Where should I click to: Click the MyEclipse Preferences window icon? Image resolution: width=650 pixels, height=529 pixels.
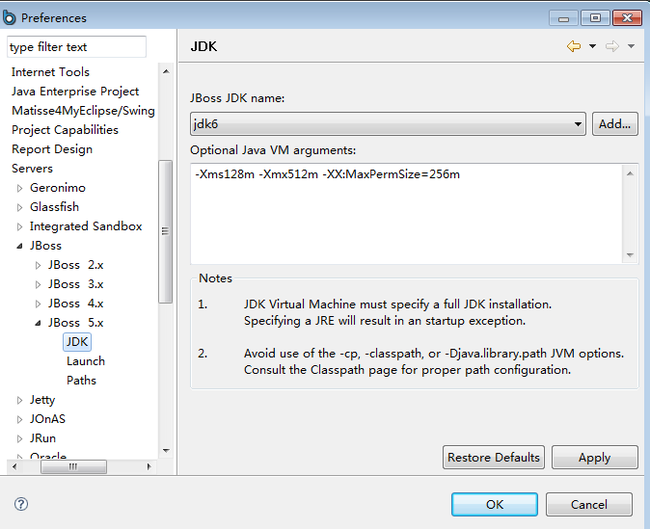[x=9, y=17]
